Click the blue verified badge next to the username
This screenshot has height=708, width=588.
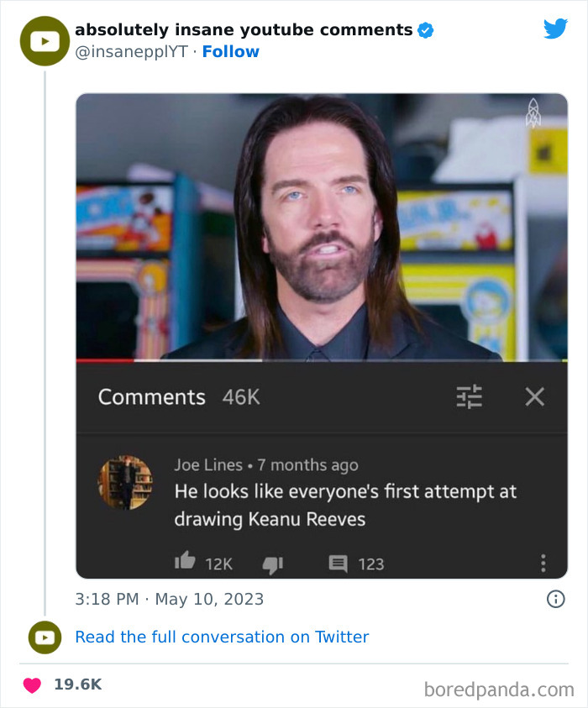tap(426, 29)
